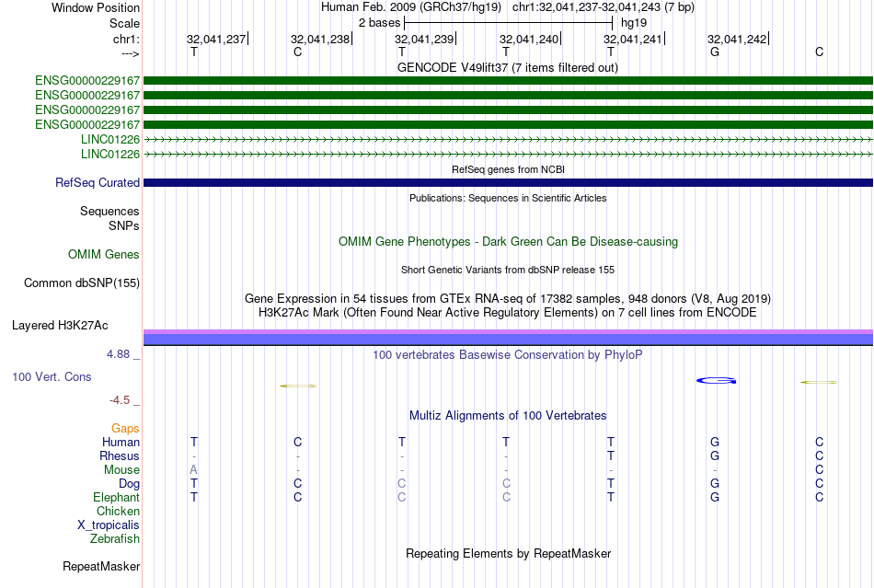
Task: Click the -4.5 PhyloP lower scale value
Action: 120,400
